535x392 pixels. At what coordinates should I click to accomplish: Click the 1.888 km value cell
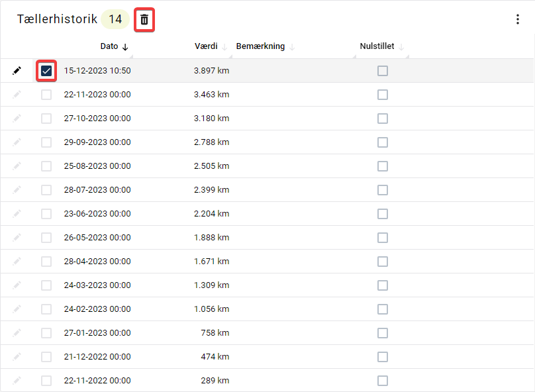[211, 238]
